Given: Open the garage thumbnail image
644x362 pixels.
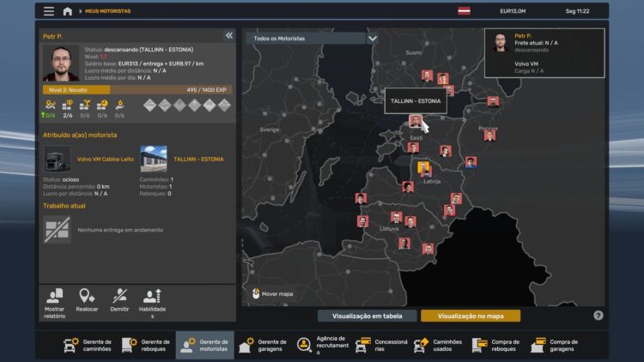Looking at the screenshot, I should pyautogui.click(x=154, y=160).
